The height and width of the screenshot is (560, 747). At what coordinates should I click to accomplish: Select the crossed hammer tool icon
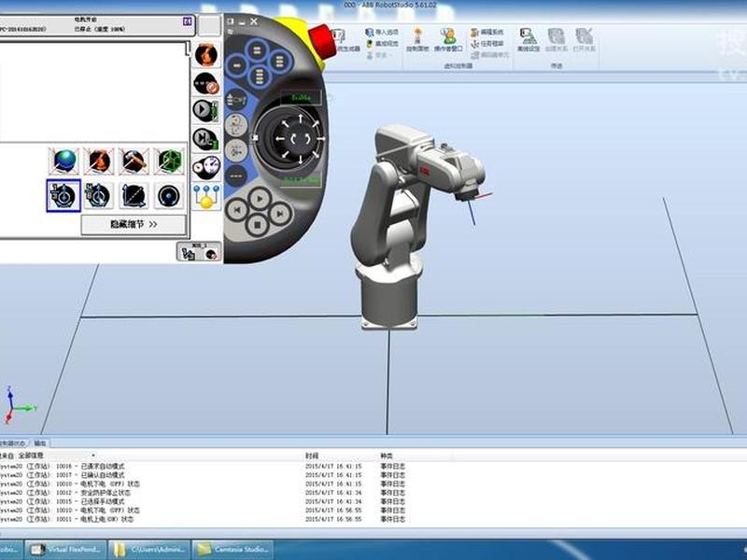(x=134, y=161)
